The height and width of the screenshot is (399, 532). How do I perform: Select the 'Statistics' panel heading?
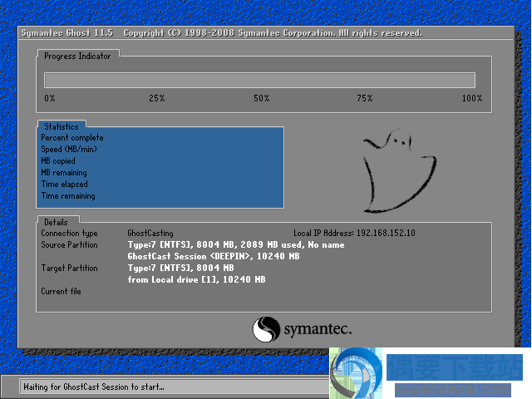[62, 126]
